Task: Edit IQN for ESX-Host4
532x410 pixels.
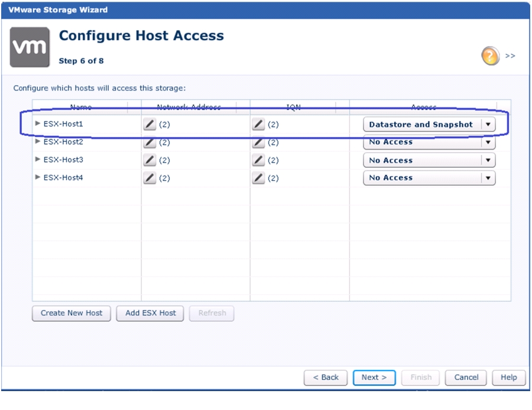Action: [258, 178]
